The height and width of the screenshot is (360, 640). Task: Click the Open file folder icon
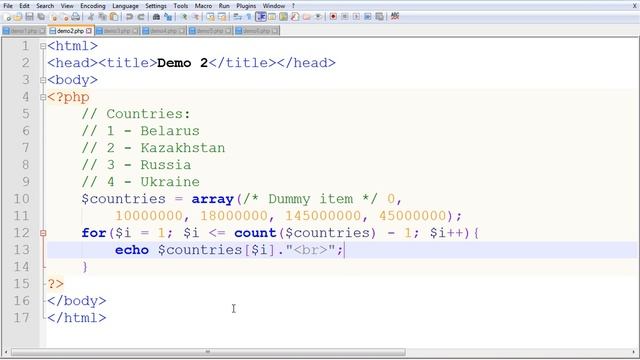tap(18, 17)
